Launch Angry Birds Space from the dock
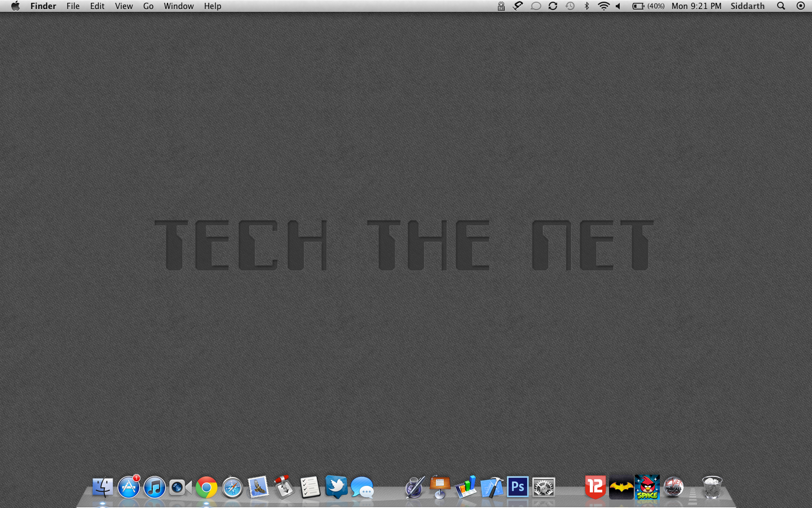This screenshot has height=508, width=812. [647, 487]
